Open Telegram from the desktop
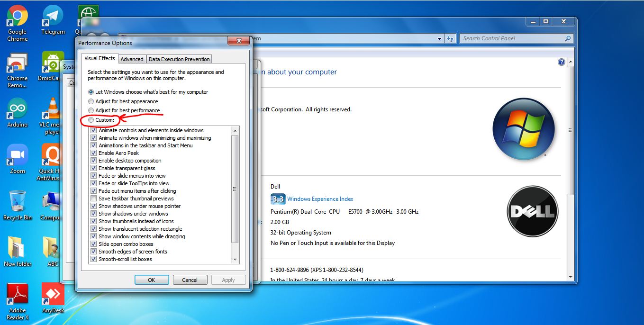The width and height of the screenshot is (644, 325). pyautogui.click(x=52, y=15)
